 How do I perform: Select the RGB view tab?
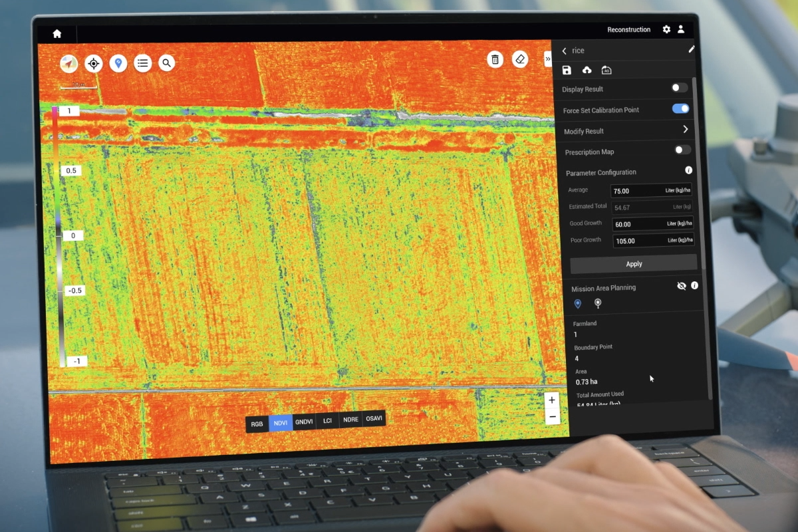click(x=257, y=424)
